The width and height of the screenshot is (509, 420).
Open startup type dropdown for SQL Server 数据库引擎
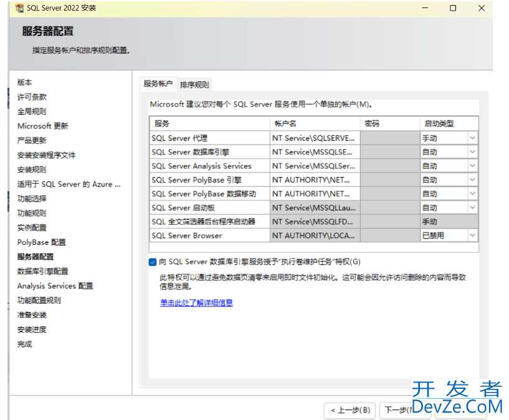coord(472,152)
